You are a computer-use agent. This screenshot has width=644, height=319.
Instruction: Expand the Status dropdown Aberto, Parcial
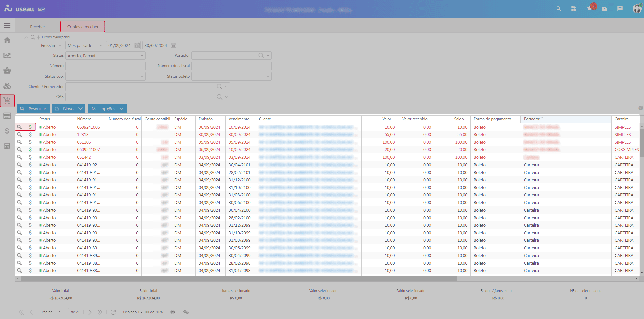142,56
